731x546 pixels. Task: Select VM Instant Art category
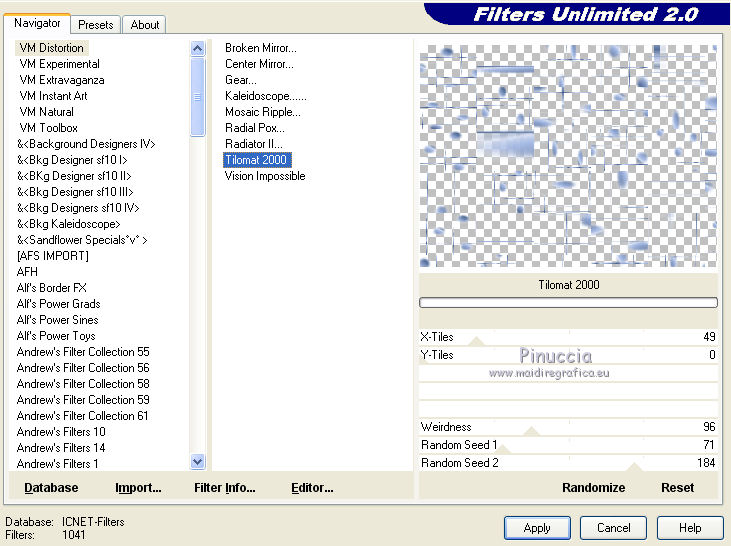pos(54,96)
